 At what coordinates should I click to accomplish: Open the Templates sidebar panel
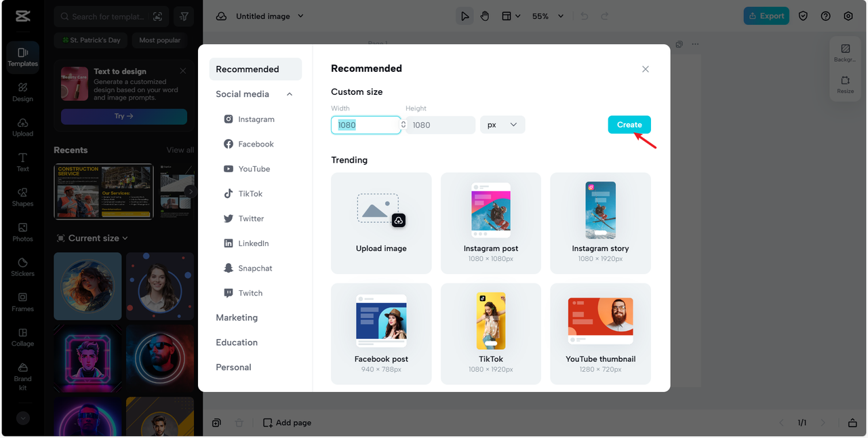click(x=22, y=57)
